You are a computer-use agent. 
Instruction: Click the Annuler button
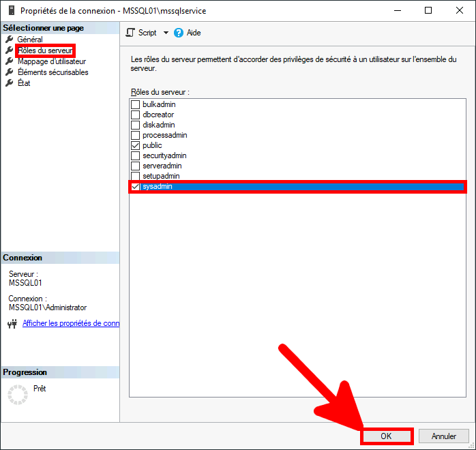(x=444, y=436)
